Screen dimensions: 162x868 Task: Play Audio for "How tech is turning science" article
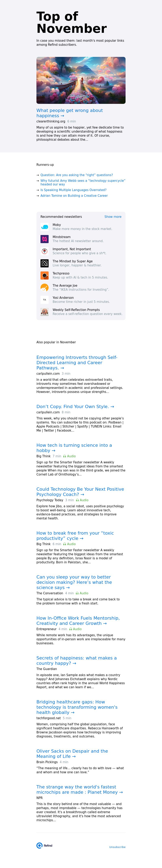pyautogui.click(x=69, y=456)
